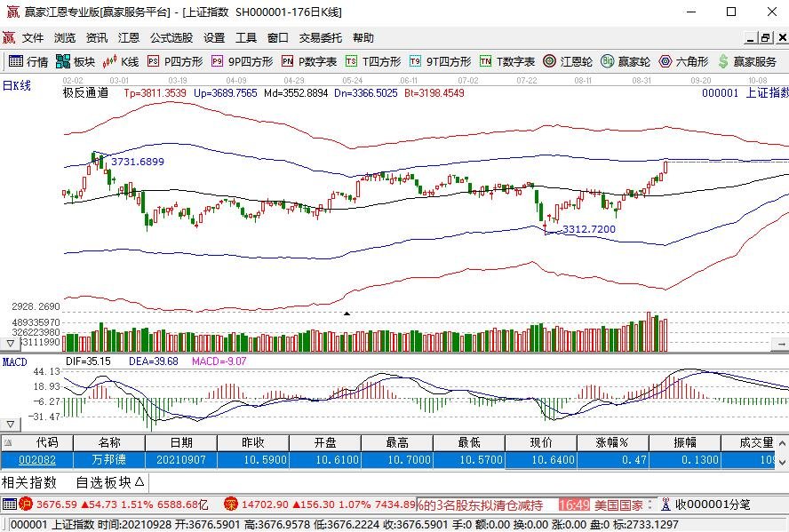Restore the inner chart window
The width and height of the screenshot is (789, 532).
766,37
